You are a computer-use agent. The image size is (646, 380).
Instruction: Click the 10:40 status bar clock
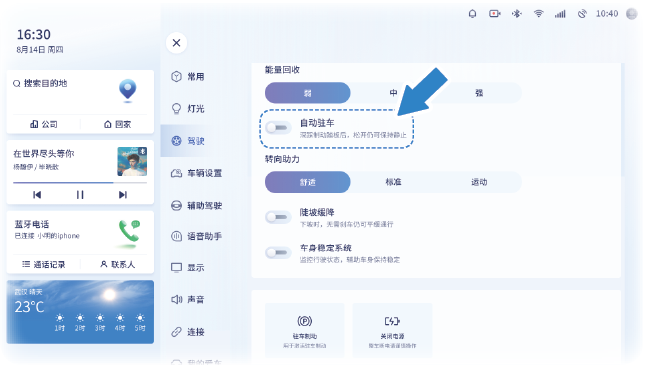click(607, 14)
